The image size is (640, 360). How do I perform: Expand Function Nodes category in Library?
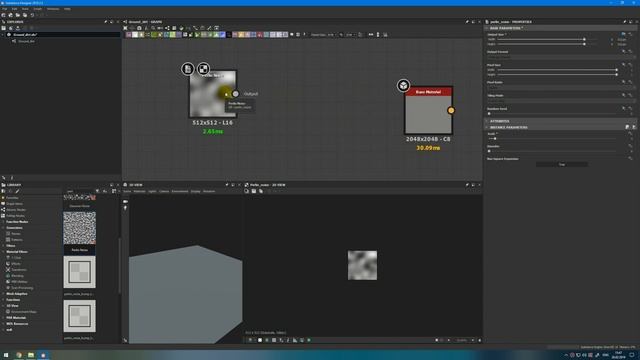(3, 222)
